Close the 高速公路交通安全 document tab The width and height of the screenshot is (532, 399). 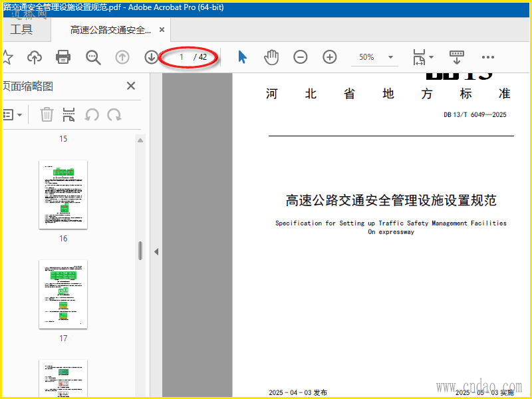[162, 30]
